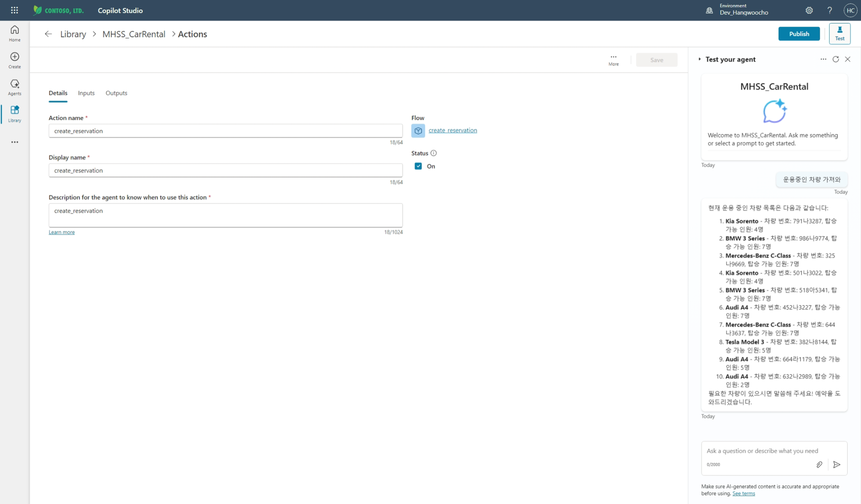Click the MHSS_CarRental agent title in chat
861x504 pixels.
(x=774, y=86)
